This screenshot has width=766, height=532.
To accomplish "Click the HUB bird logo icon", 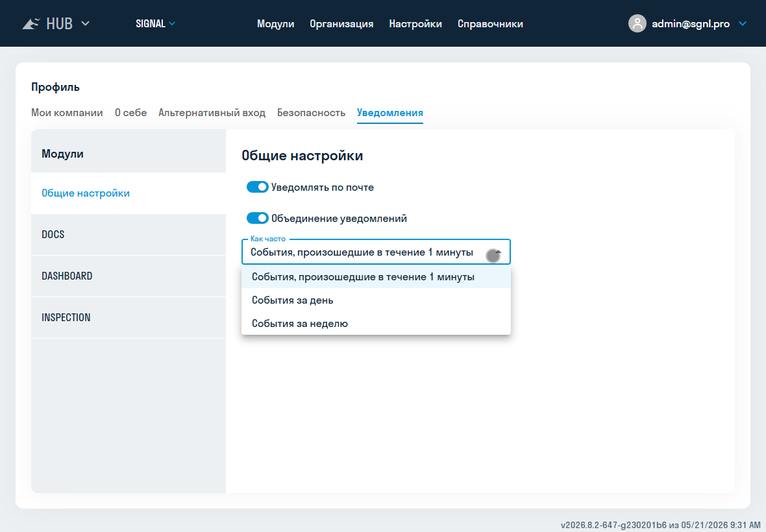I will (31, 23).
